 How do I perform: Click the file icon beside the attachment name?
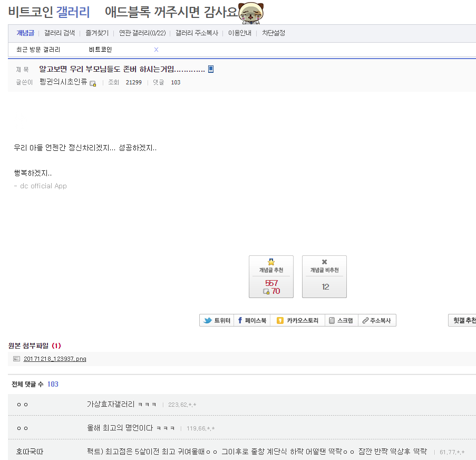[16, 358]
